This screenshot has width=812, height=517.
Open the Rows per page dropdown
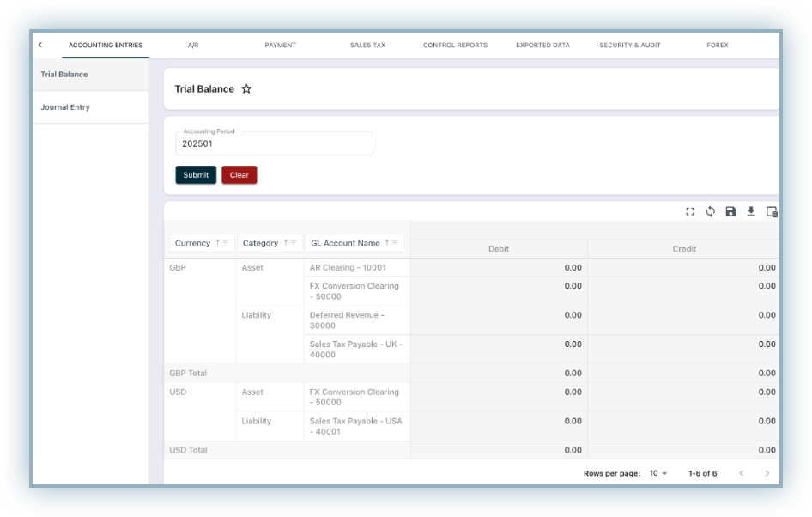coord(658,473)
